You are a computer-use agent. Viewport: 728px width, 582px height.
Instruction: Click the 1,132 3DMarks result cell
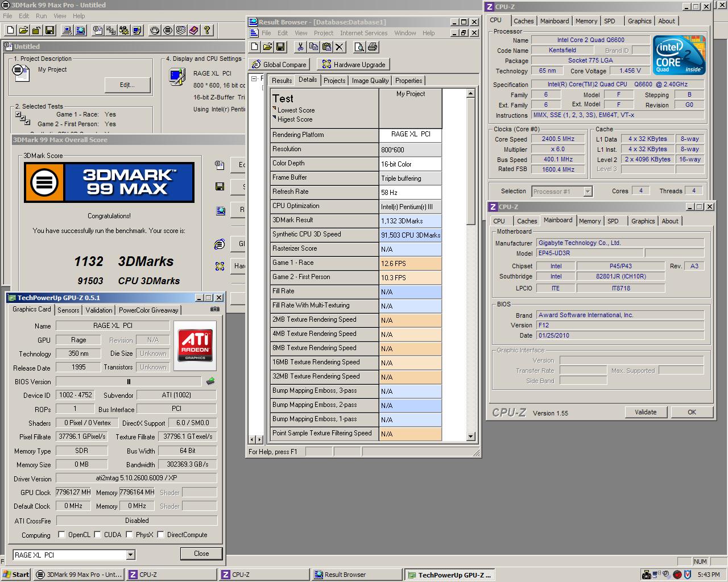[x=410, y=221]
